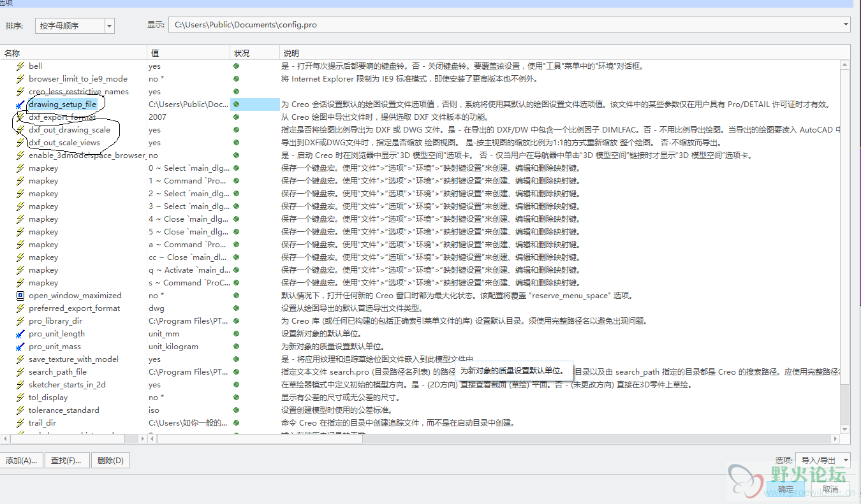Click the wand icon next to pro_unit_mass
Screen dimensions: 861x504
(x=20, y=347)
